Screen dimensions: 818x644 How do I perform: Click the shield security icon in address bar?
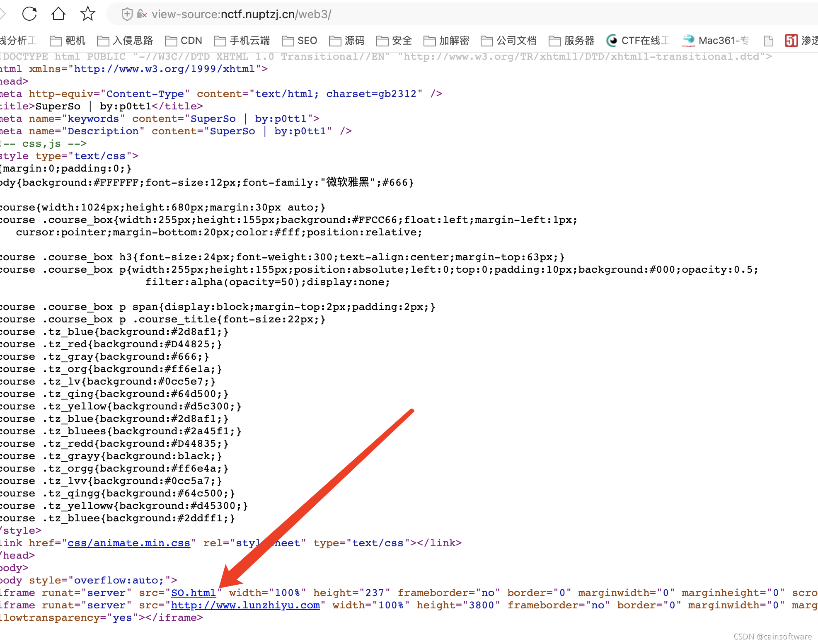tap(127, 15)
